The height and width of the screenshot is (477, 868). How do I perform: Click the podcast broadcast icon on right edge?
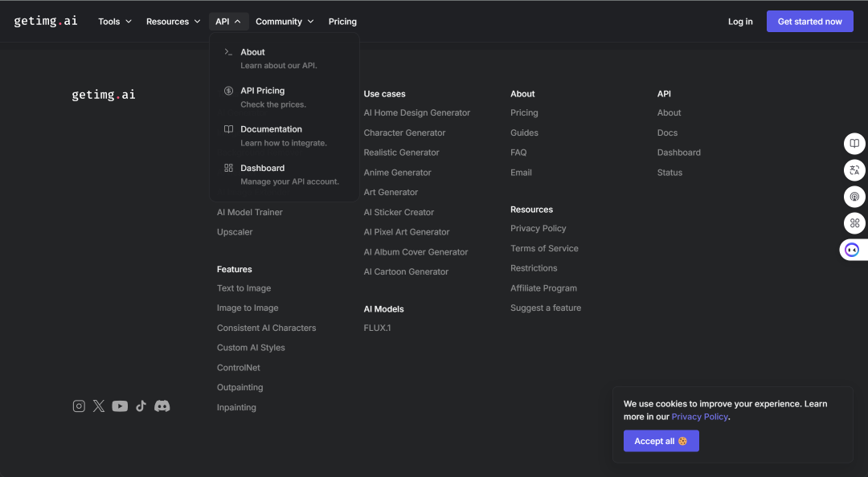pos(854,197)
